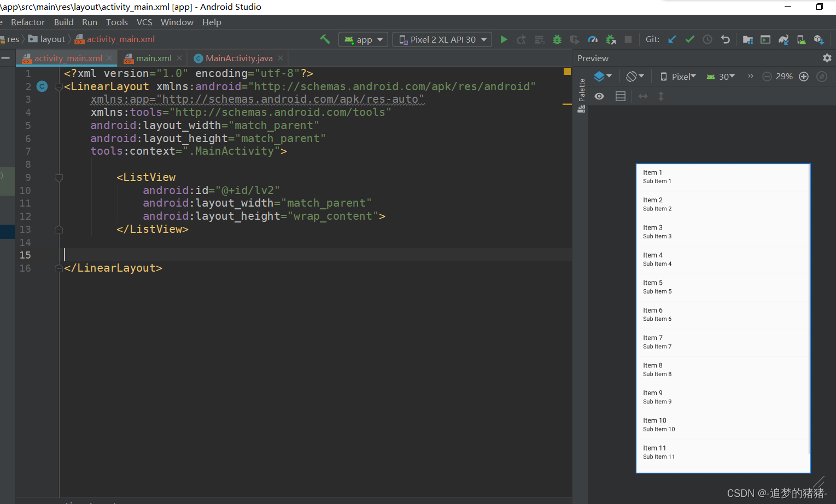This screenshot has height=504, width=836.
Task: Open the Palette panel
Action: [581, 94]
